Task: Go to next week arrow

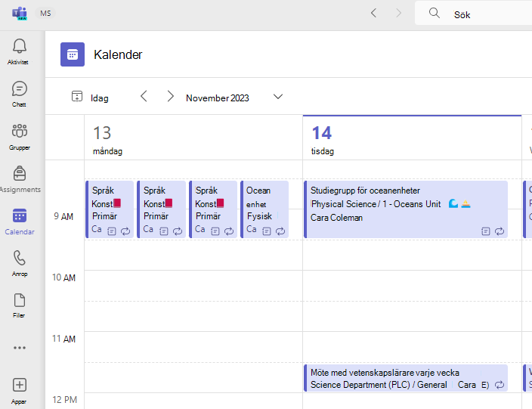Action: tap(170, 97)
